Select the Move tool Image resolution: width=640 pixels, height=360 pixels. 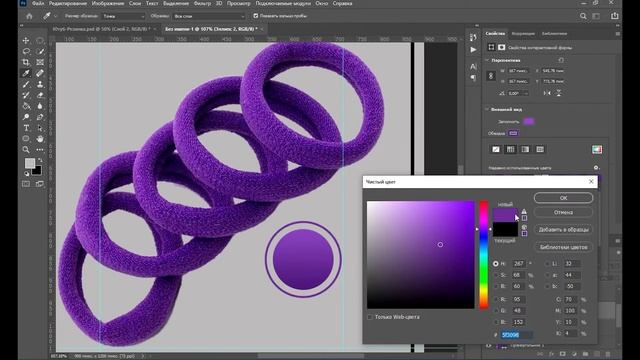coord(26,40)
